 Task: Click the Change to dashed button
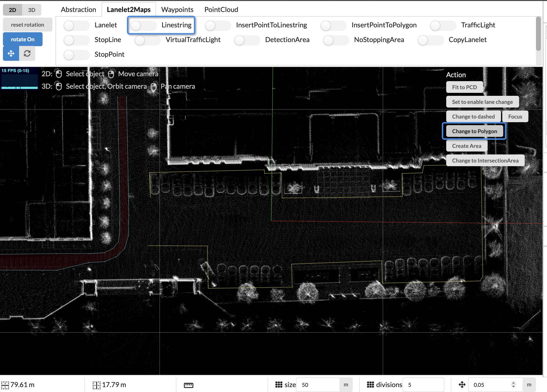(x=473, y=117)
